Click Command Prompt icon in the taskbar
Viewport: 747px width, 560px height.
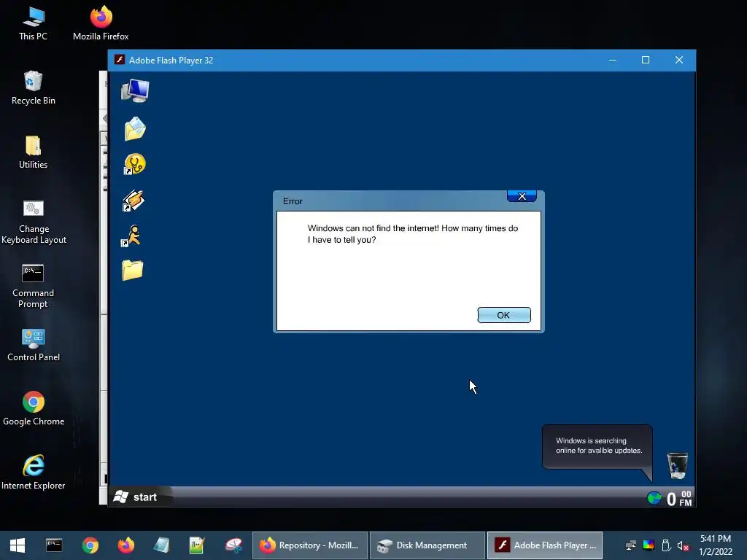click(54, 545)
